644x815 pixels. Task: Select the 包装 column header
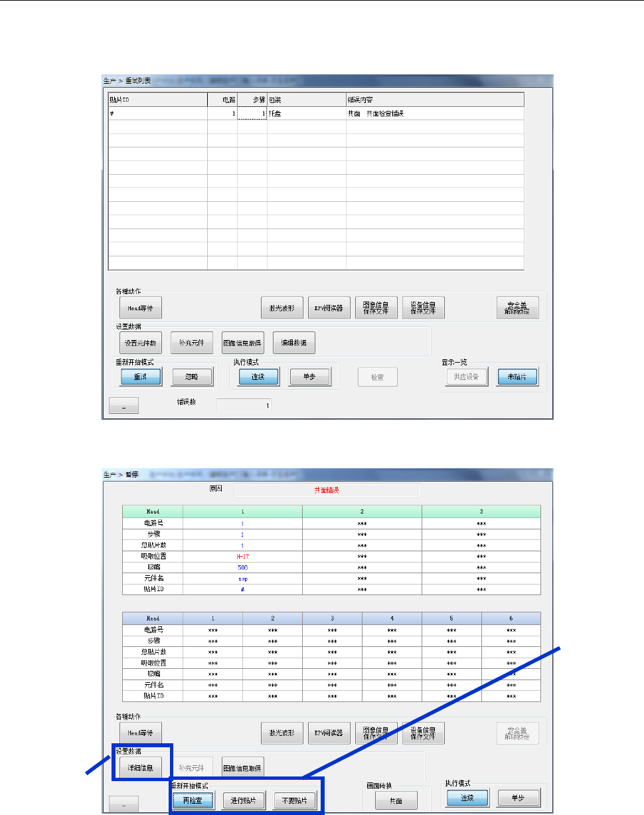[307, 100]
